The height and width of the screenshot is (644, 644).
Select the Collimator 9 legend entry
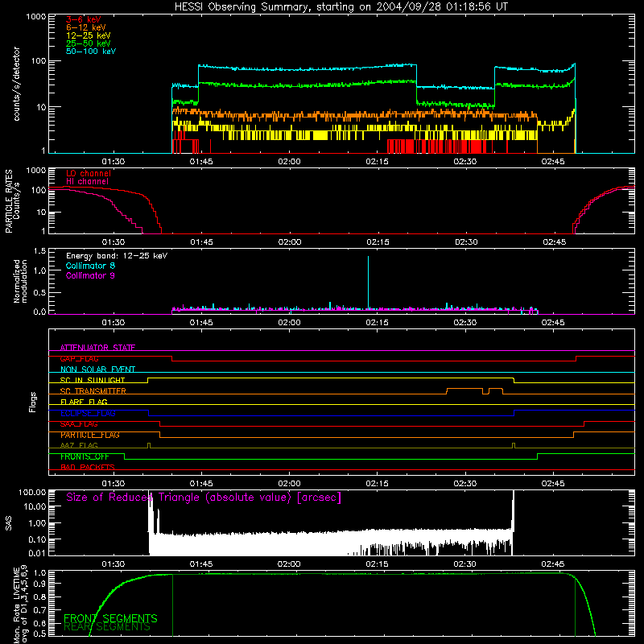pos(90,275)
